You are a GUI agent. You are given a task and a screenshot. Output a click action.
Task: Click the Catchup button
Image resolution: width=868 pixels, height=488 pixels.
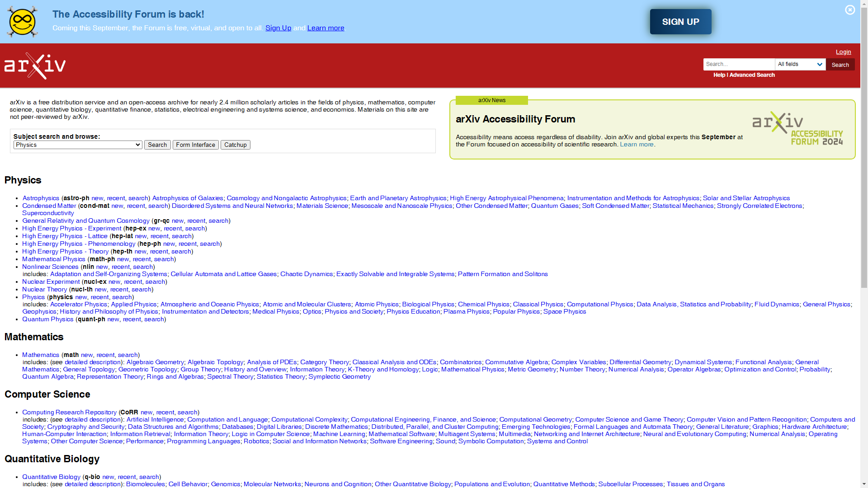click(x=235, y=145)
